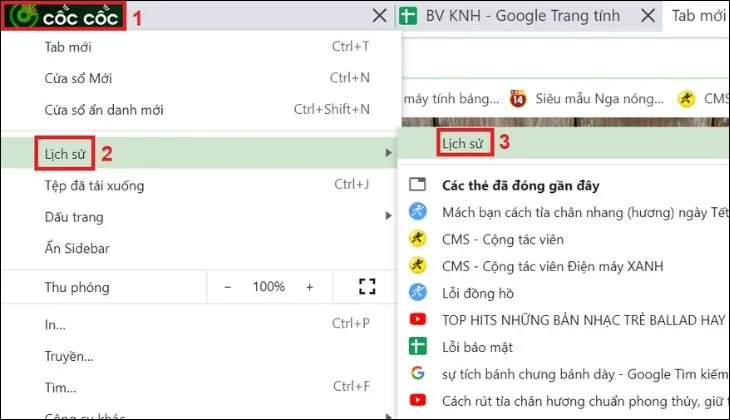Increase zoom with the plus button
This screenshot has height=420, width=730.
309,287
